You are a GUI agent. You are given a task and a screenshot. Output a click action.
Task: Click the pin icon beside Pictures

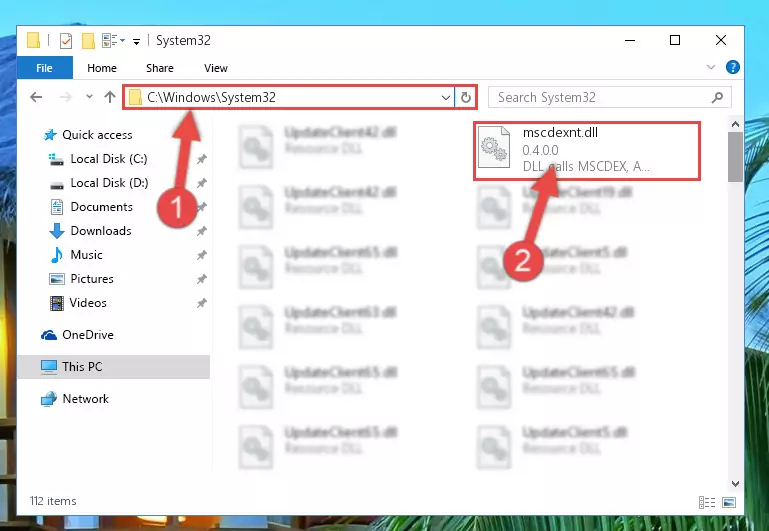(202, 279)
